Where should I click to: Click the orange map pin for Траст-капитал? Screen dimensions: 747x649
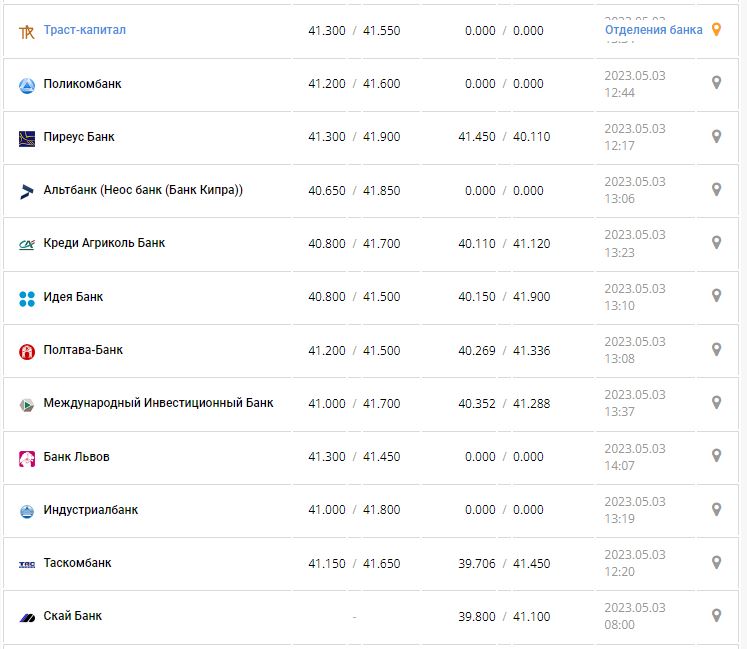tap(716, 30)
